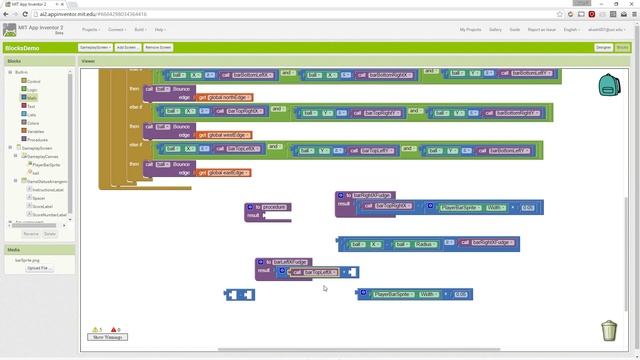Collapse the GameplayCanvas tree node
640x360 pixels.
pyautogui.click(x=16, y=156)
